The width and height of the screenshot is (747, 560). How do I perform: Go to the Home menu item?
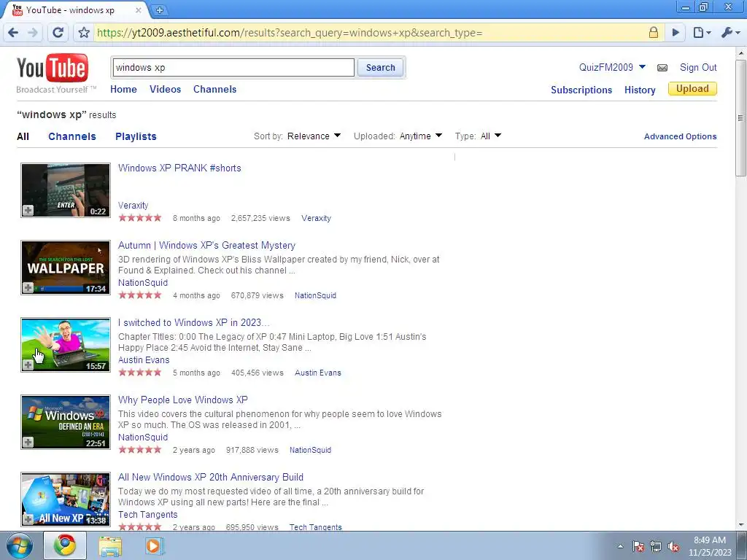(123, 89)
